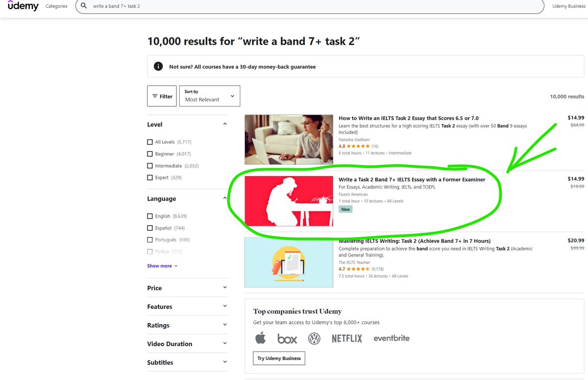Click Show more languages link

pyautogui.click(x=163, y=266)
